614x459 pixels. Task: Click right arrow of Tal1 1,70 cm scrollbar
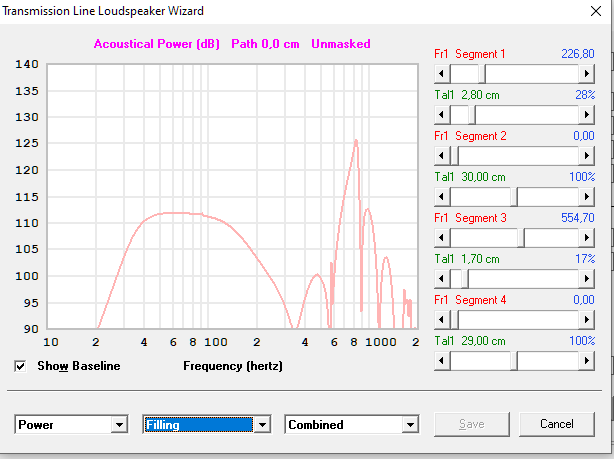coord(587,278)
